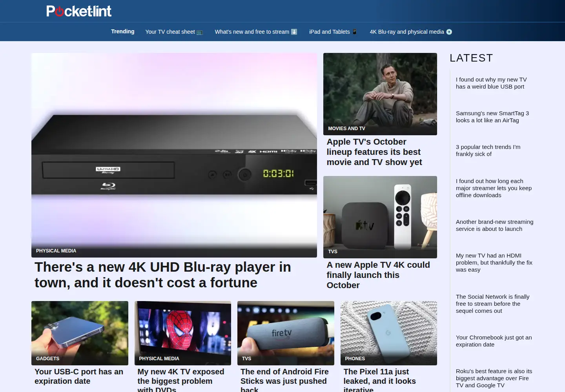Open 3 popular tech trends article
Image resolution: width=565 pixels, height=392 pixels.
[x=488, y=151]
